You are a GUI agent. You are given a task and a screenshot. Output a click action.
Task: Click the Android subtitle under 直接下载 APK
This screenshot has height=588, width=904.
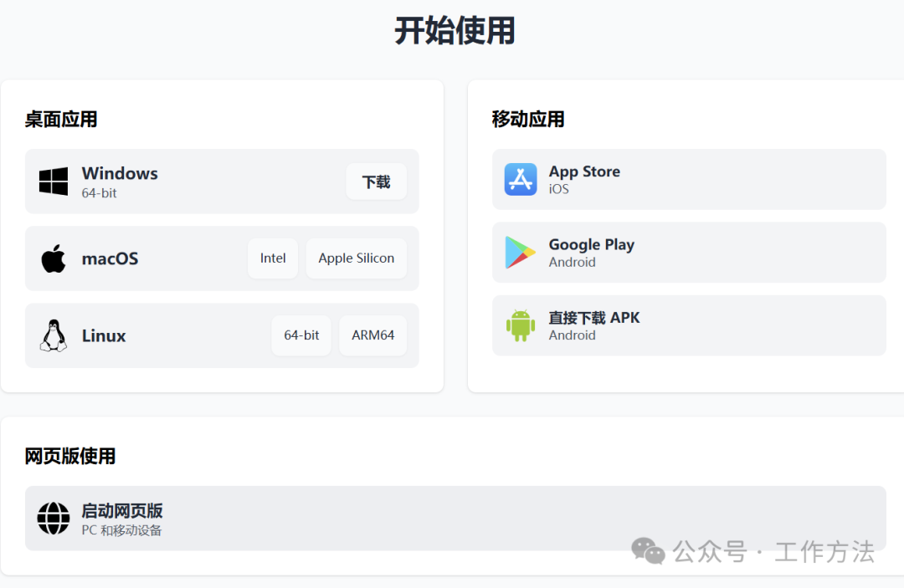[x=572, y=335]
